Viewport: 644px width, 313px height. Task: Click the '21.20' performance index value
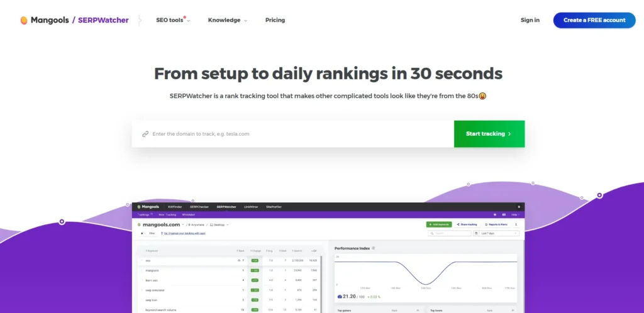click(348, 296)
